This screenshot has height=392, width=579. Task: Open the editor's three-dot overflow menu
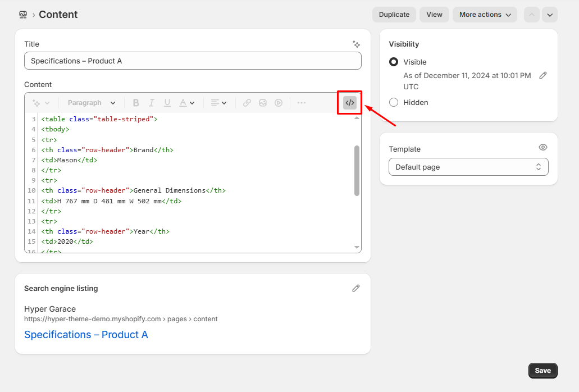[302, 103]
